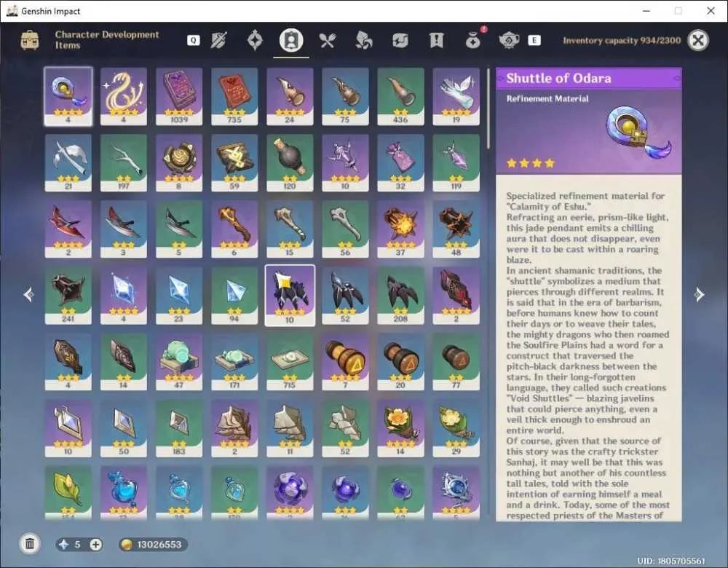
Task: Open the Weapons inventory tab
Action: point(218,40)
